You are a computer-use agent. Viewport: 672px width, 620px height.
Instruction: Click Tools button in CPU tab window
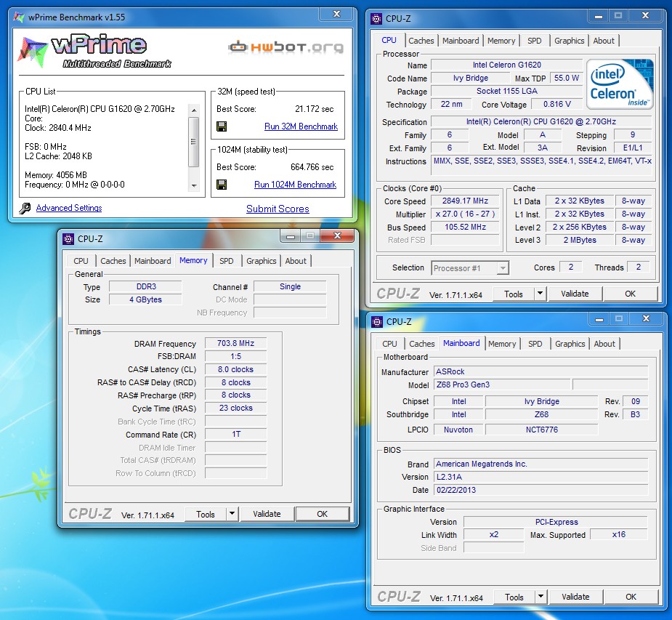pos(514,294)
